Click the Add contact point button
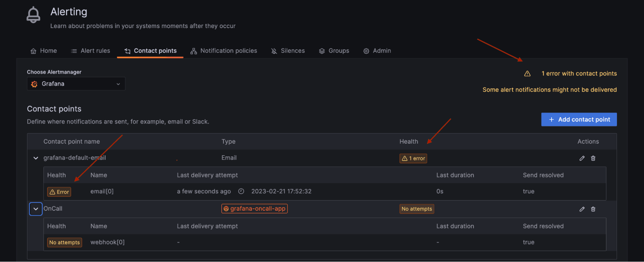Image resolution: width=644 pixels, height=262 pixels. [579, 119]
